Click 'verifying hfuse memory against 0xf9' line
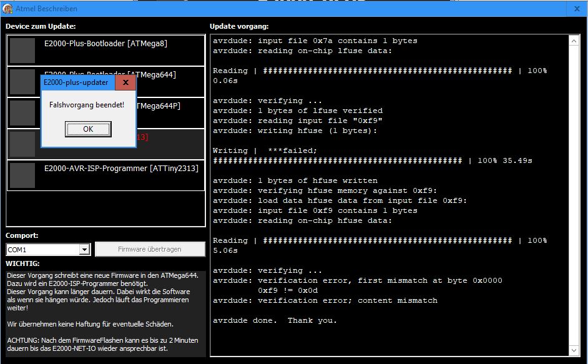The height and width of the screenshot is (364, 588). [325, 190]
